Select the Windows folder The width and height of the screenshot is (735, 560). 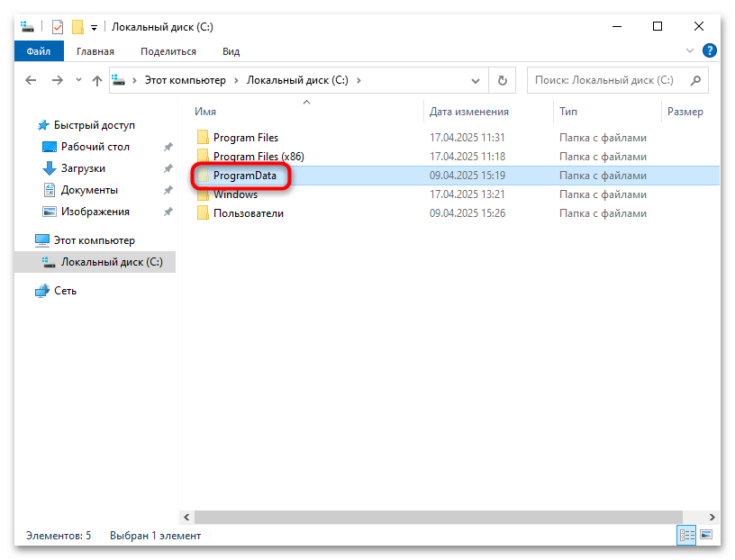pos(235,194)
